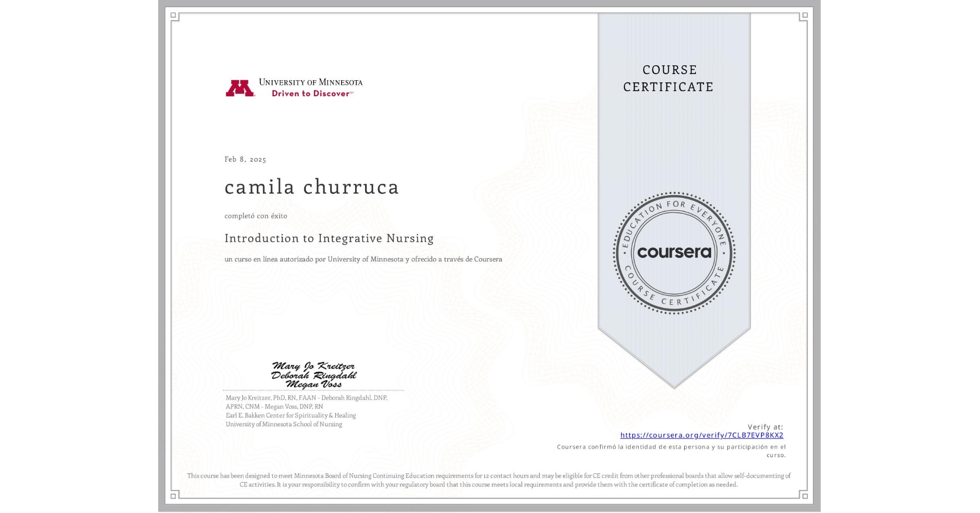
Task: Click the 'Deborah Ringdahl' signature
Action: (314, 375)
